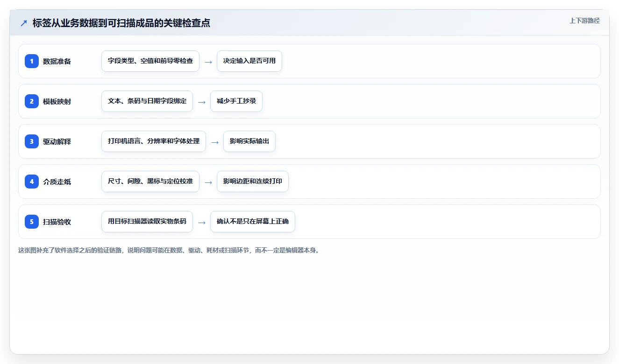The width and height of the screenshot is (619, 364).
Task: Click the 影响实际输出 box
Action: tap(249, 141)
